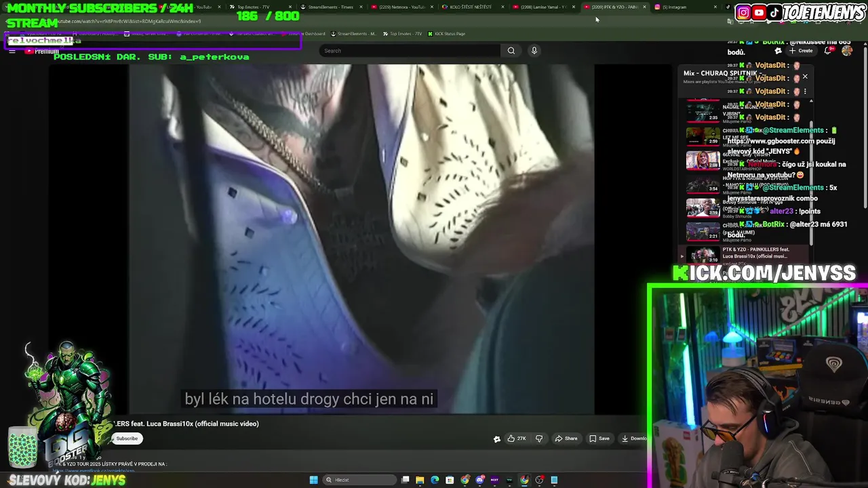Viewport: 868px width, 488px height.
Task: Go to YouTube Premium home logo
Action: click(42, 51)
